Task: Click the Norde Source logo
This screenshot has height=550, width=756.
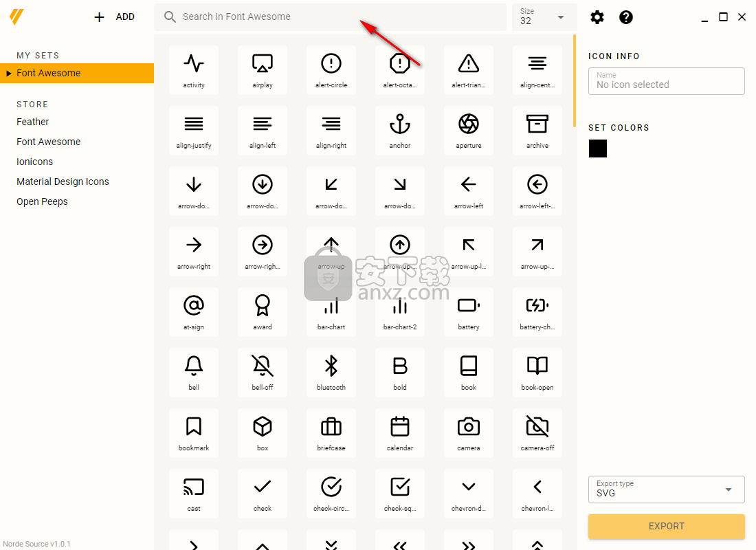Action: (x=16, y=17)
